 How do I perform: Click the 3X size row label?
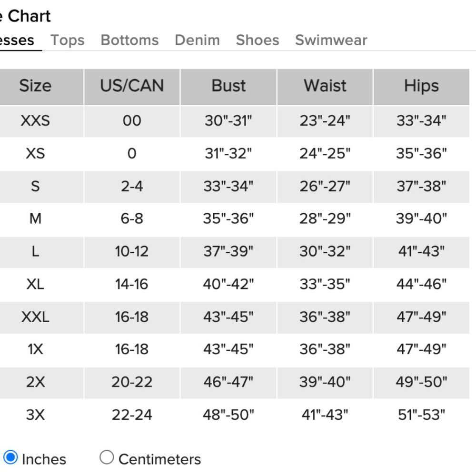(35, 415)
